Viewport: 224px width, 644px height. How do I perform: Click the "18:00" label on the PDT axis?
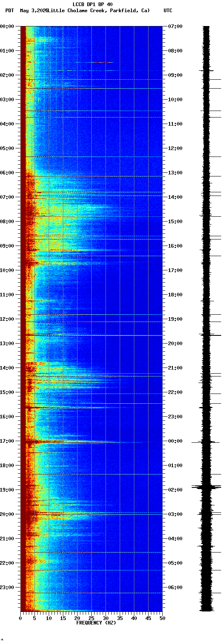coord(7,466)
